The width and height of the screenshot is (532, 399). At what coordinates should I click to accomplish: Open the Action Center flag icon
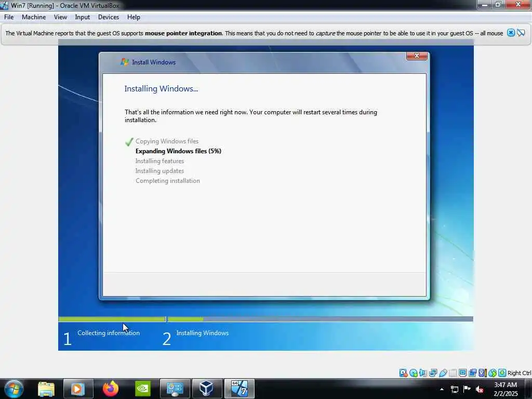(467, 389)
